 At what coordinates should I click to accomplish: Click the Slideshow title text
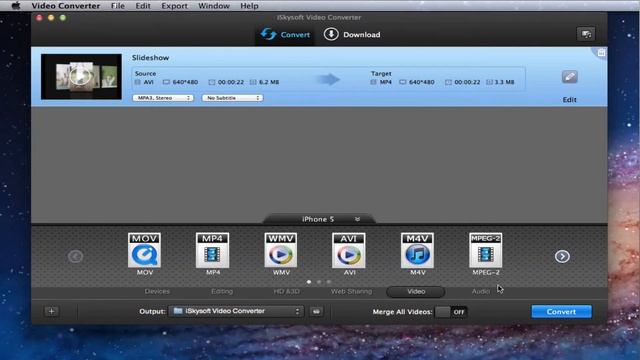tap(150, 58)
